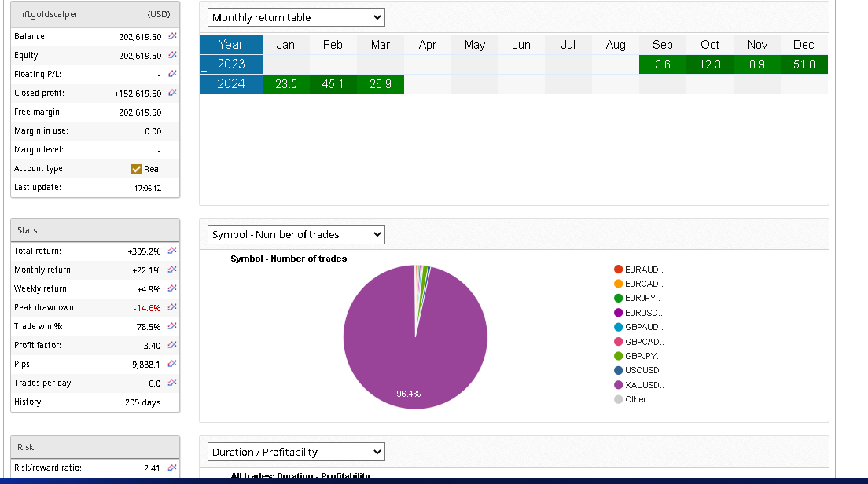
Task: Click chart icon next to Risk/reward ratio
Action: point(172,468)
